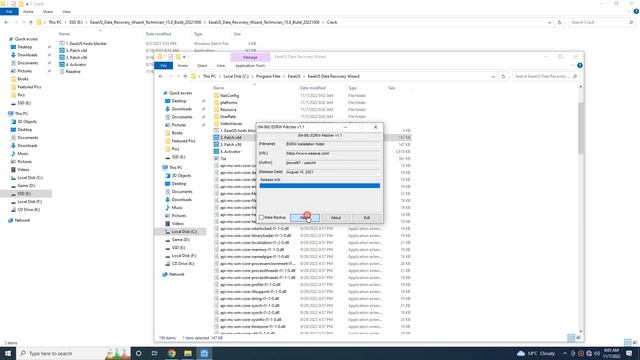This screenshot has height=360, width=640.
Task: Open Share tab in EaseUS Data Recovery Wizard window
Action: click(x=202, y=65)
